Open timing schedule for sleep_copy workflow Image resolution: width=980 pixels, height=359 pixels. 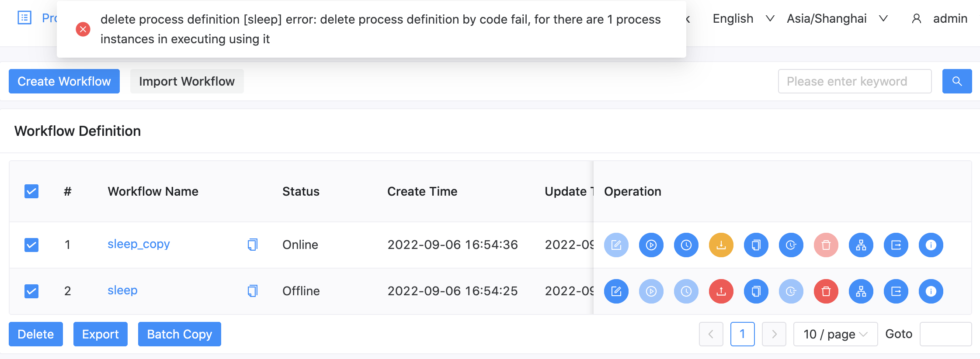686,245
